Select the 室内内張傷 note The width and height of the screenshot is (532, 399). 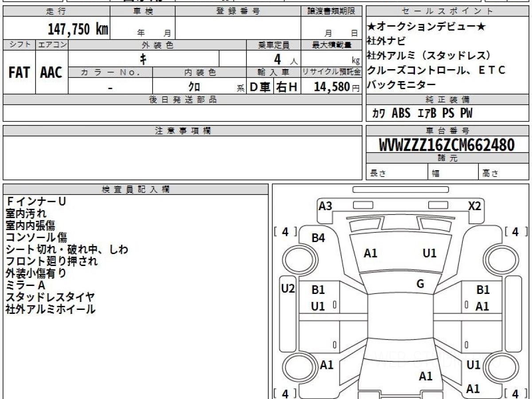coord(31,226)
